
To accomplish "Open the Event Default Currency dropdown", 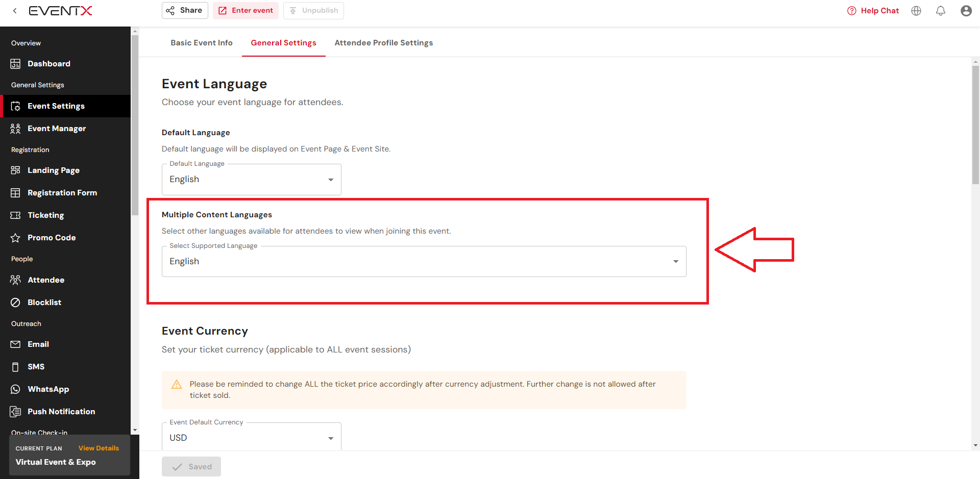I will 252,437.
